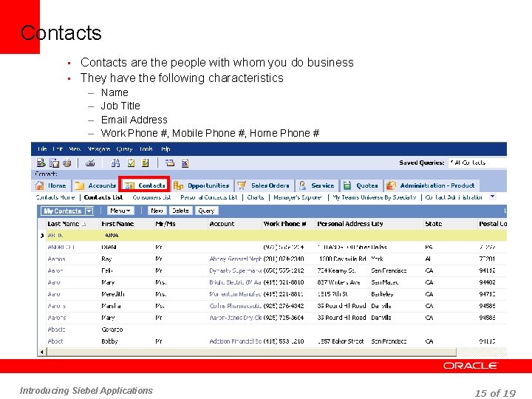
Task: Click the first toolbar icon with green arrow
Action: coord(41,163)
